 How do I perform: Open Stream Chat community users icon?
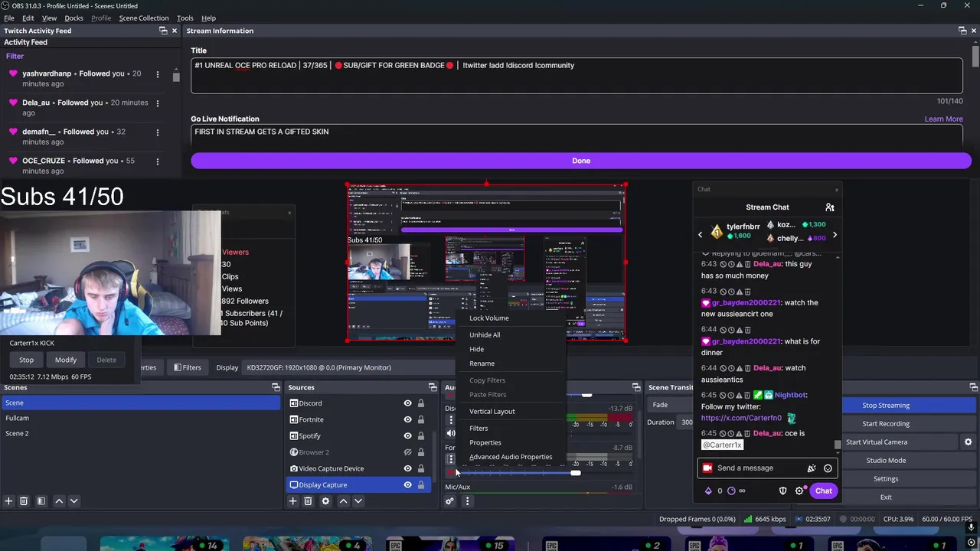coord(829,207)
